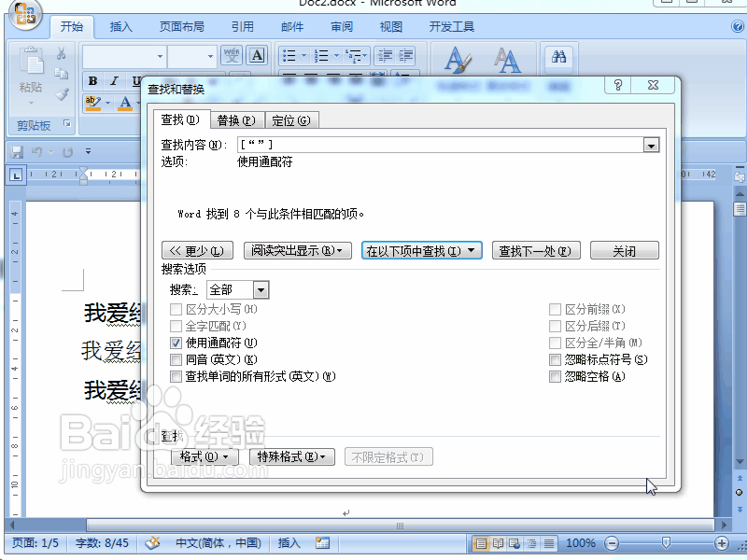This screenshot has width=747, height=560.
Task: Click the ruler tab selector L icon
Action: [x=16, y=175]
